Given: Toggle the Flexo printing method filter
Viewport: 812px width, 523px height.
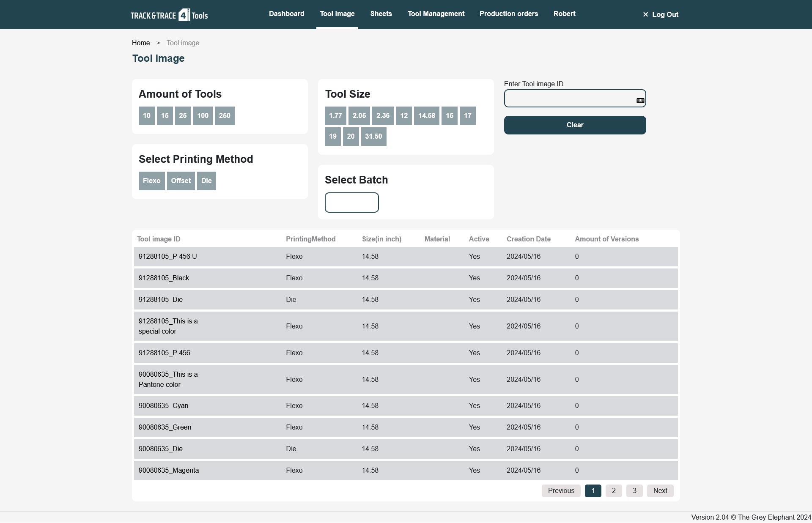Looking at the screenshot, I should (151, 181).
